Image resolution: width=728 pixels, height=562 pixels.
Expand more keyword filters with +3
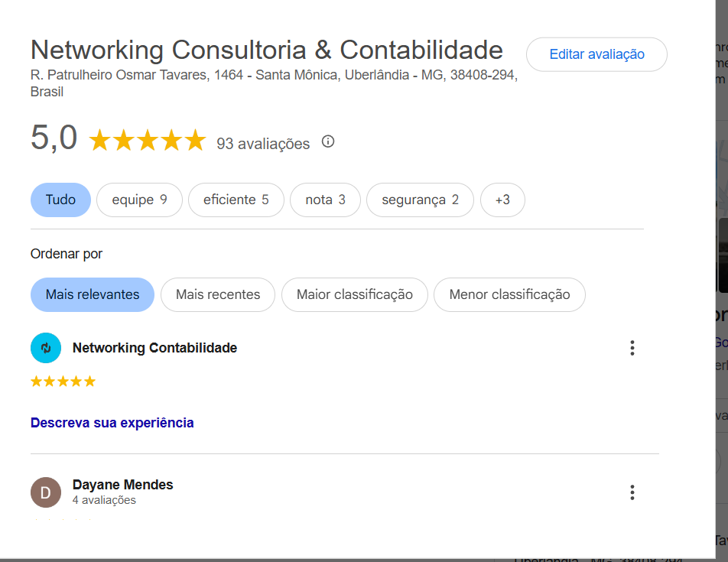(x=502, y=200)
